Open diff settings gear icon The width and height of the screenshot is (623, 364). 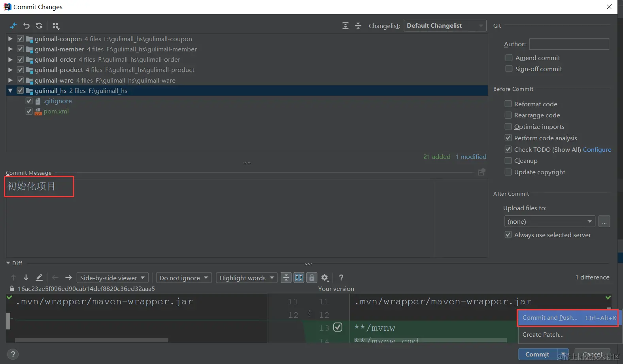coord(325,278)
